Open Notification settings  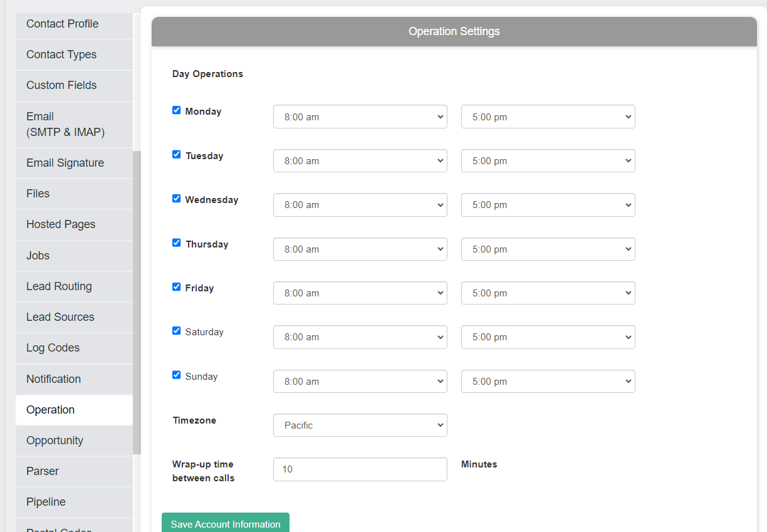click(x=74, y=379)
